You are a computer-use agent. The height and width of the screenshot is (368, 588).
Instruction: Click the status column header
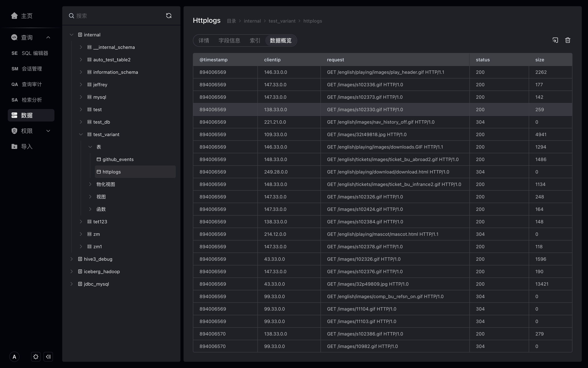[499, 60]
